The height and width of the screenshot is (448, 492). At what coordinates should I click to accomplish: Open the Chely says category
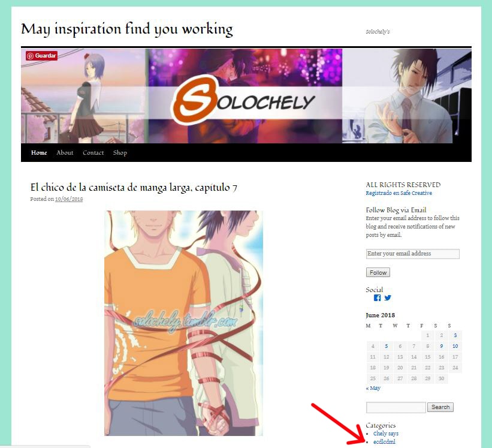point(386,434)
